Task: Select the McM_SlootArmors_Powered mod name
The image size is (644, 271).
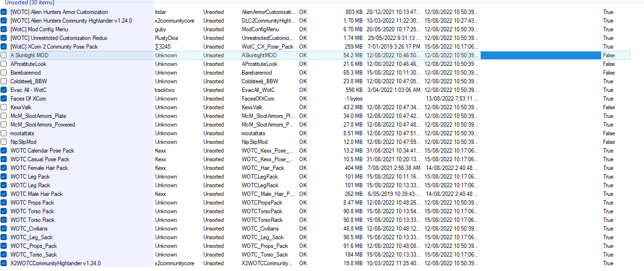Action: pos(43,125)
